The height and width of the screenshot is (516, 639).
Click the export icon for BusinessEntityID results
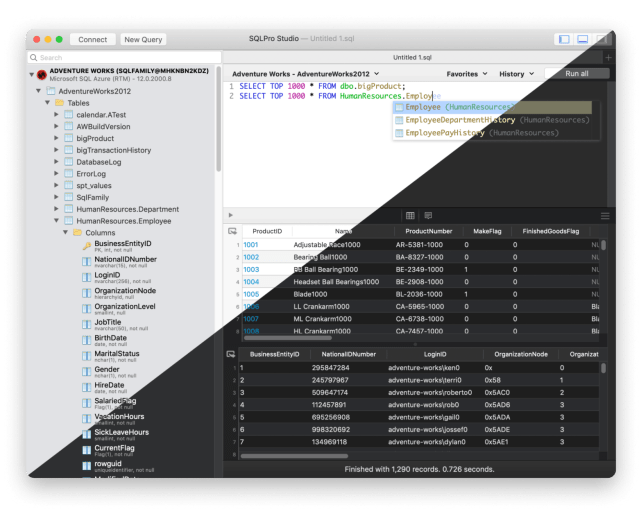pos(231,354)
